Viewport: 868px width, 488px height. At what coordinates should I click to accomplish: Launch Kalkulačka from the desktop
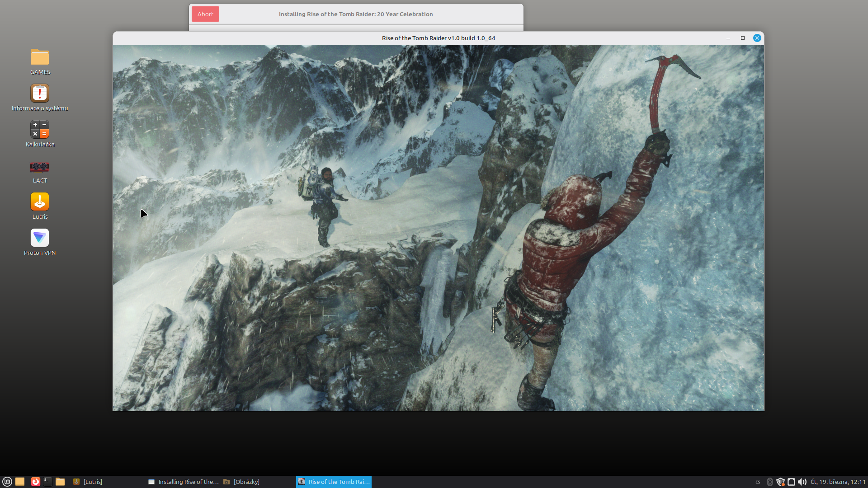tap(40, 130)
